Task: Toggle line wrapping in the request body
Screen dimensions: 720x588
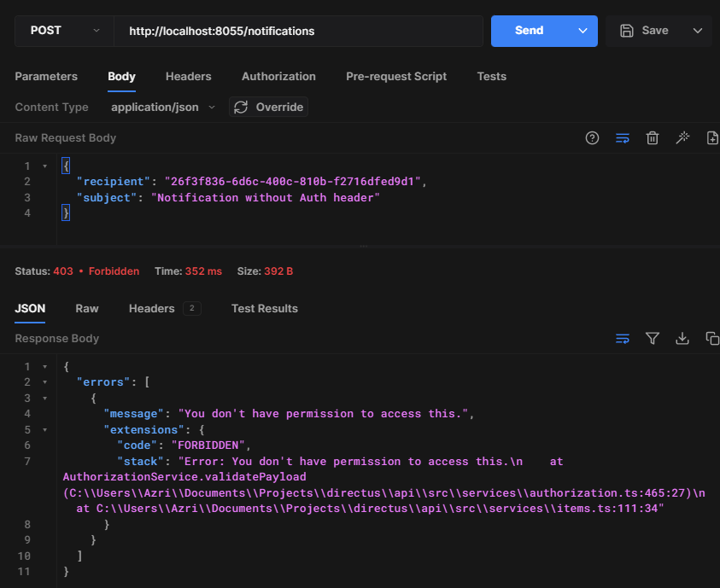Action: point(622,137)
